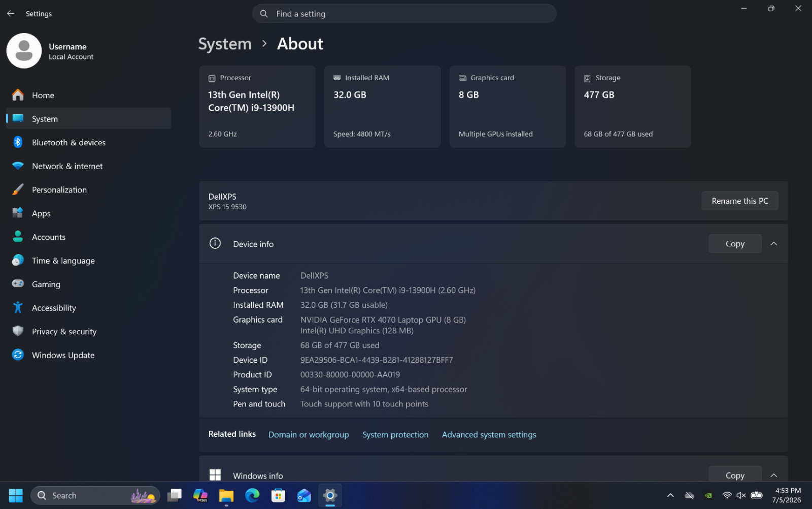Open the Home settings page
This screenshot has width=812, height=509.
click(x=89, y=95)
